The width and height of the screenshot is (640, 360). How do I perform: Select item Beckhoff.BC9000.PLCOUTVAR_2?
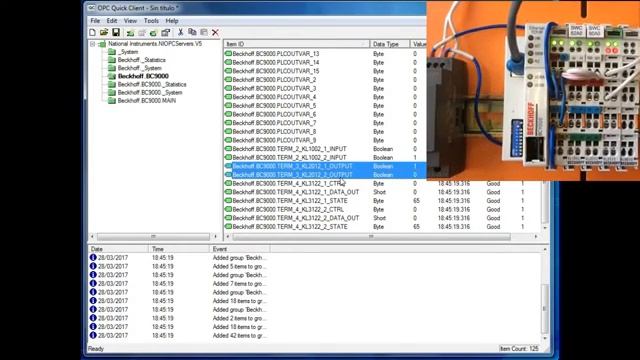(274, 80)
